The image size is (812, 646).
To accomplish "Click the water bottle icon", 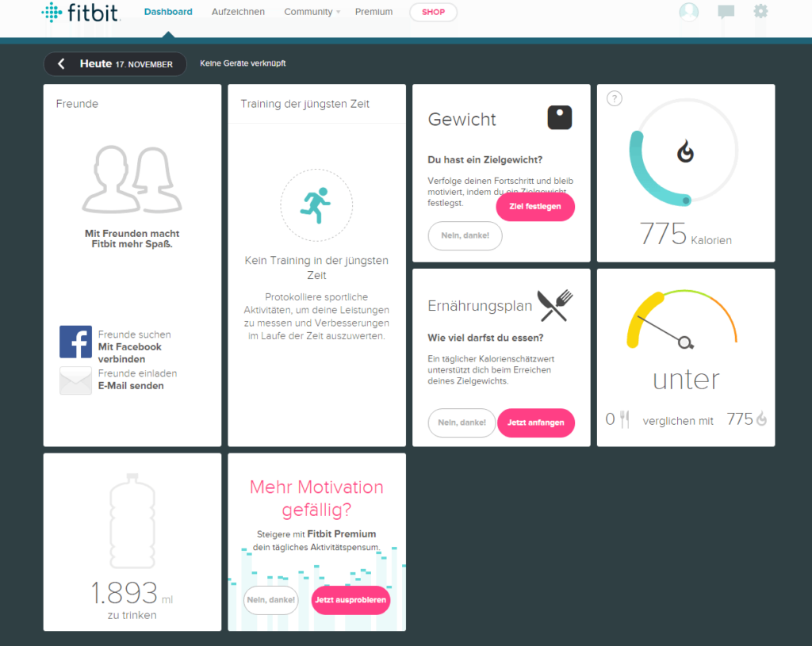I will [132, 521].
